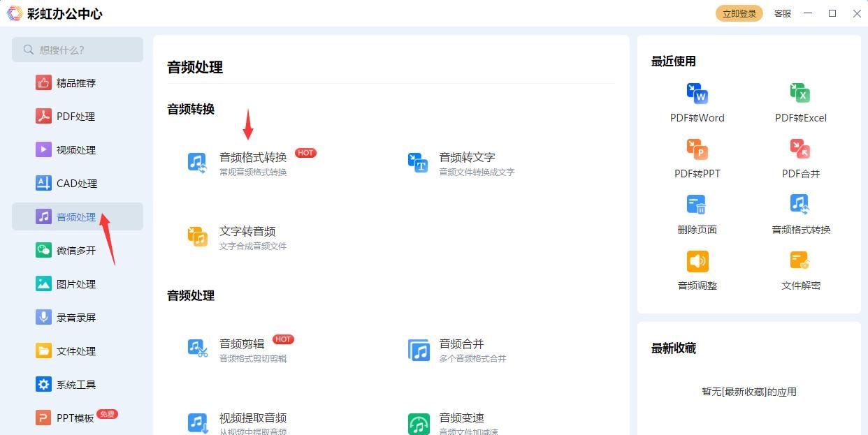Switch to PDF处理 sidebar tab
Viewport: 868px width, 435px height.
pos(78,117)
